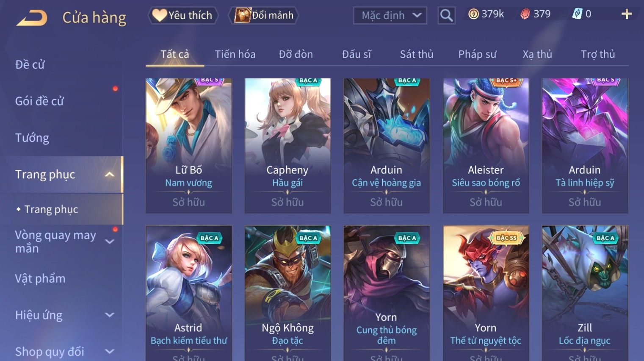Go to Gói đề cử in sidebar
The image size is (644, 361).
39,101
